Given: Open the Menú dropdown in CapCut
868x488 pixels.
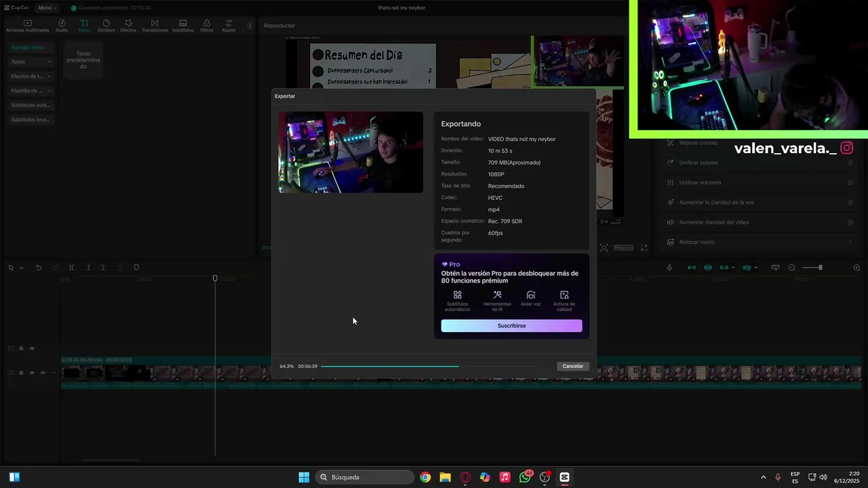Looking at the screenshot, I should tap(47, 8).
